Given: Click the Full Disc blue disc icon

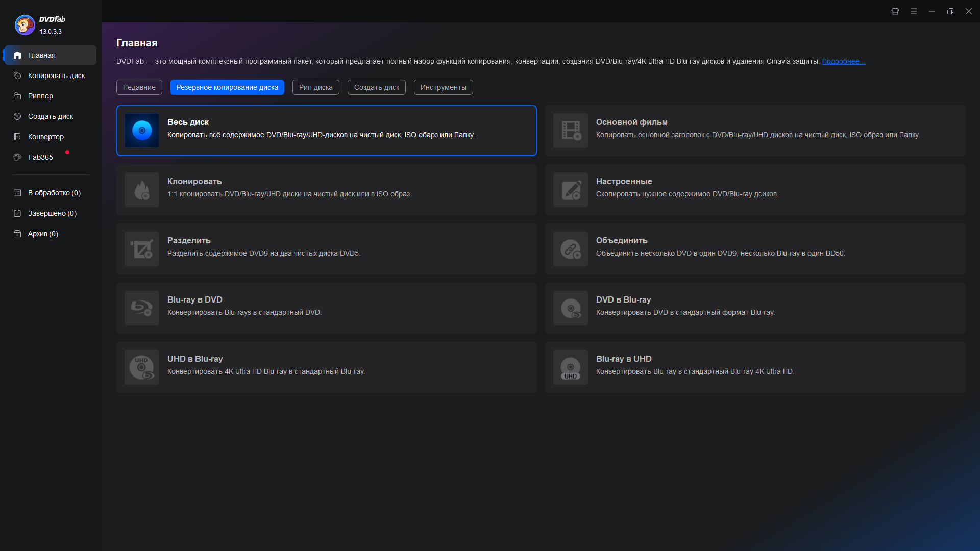Looking at the screenshot, I should point(142,131).
